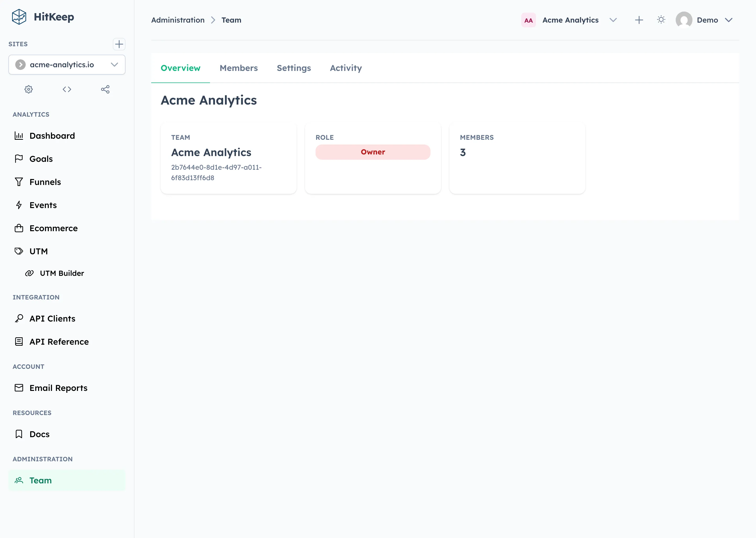Open the share site icon
This screenshot has height=538, width=756.
point(105,89)
